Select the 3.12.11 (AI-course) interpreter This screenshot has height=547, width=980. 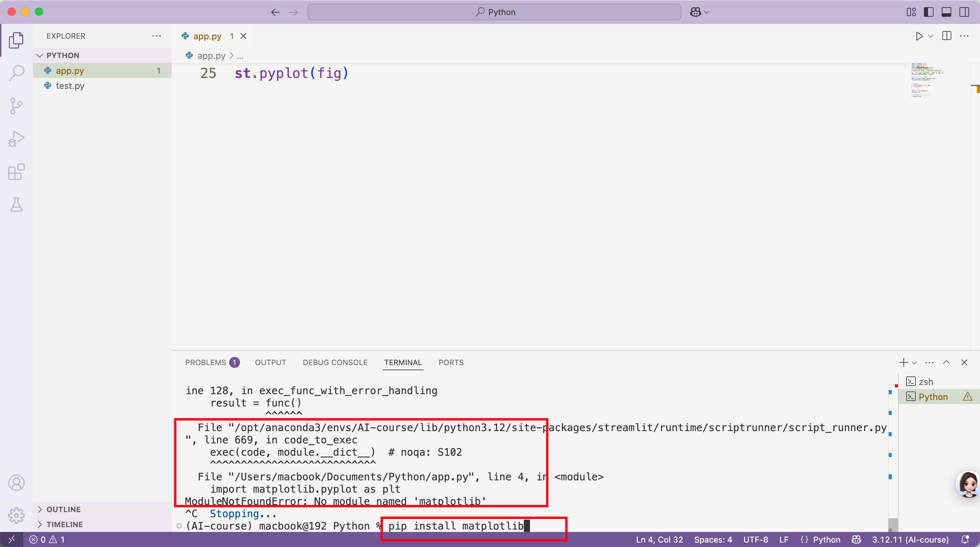point(910,539)
